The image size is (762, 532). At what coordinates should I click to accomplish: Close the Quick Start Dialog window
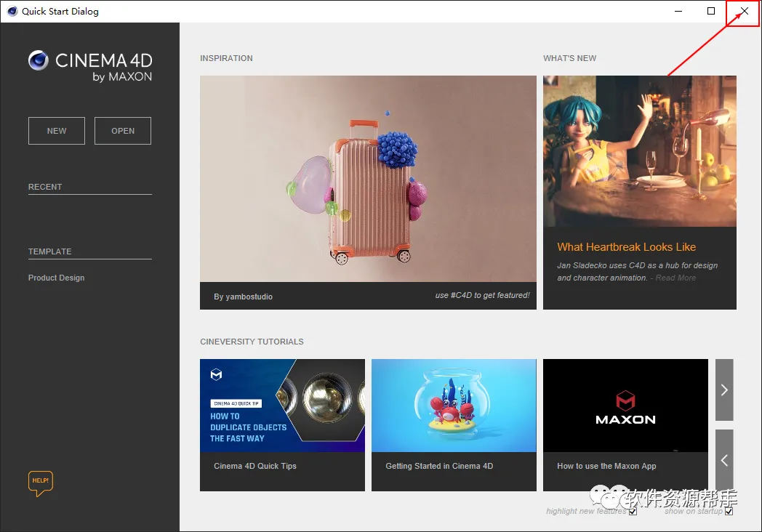coord(744,11)
